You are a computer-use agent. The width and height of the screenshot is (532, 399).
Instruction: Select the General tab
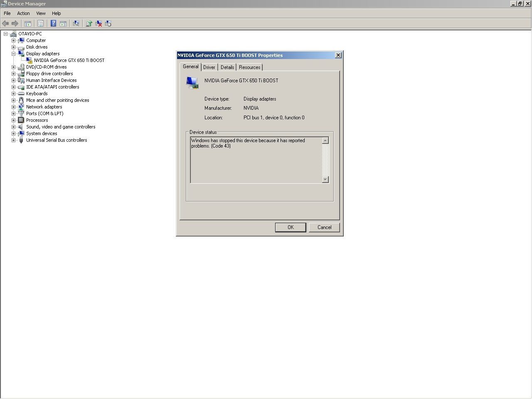click(191, 66)
